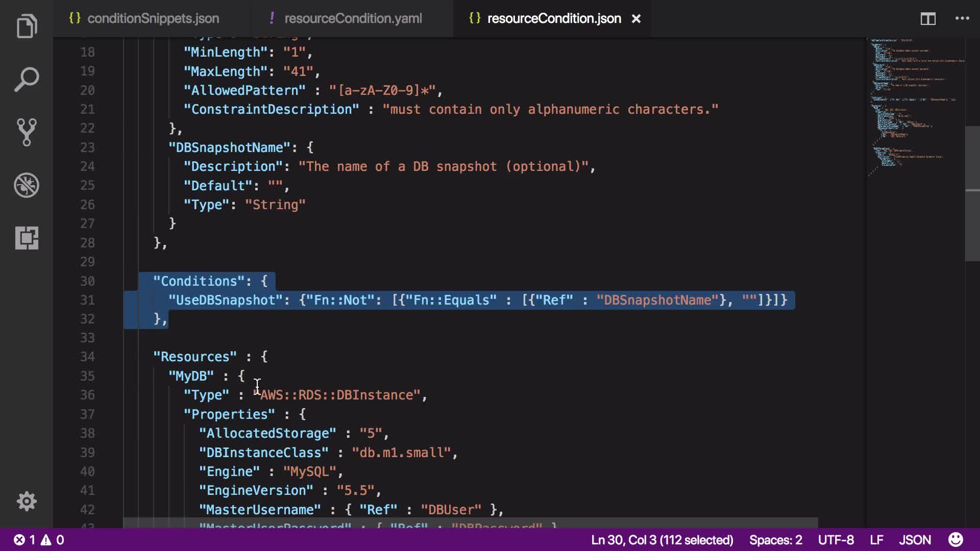The image size is (980, 551).
Task: Open the Debug view icon
Action: tap(27, 185)
